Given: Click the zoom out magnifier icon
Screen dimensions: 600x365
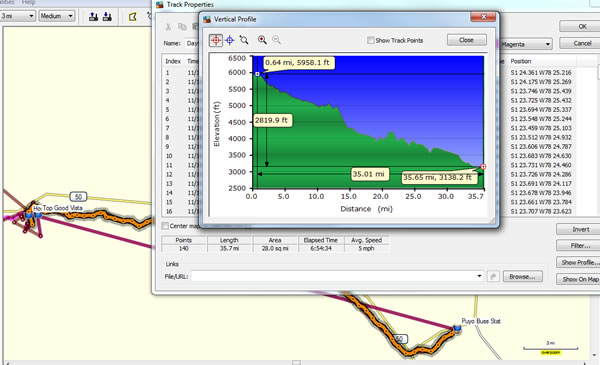Looking at the screenshot, I should point(276,40).
